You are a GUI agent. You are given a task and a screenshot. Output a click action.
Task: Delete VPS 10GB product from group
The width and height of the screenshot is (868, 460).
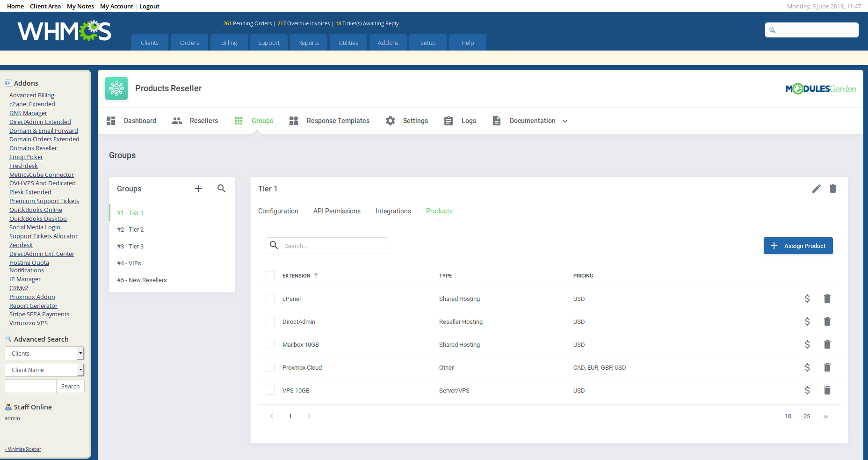point(827,390)
